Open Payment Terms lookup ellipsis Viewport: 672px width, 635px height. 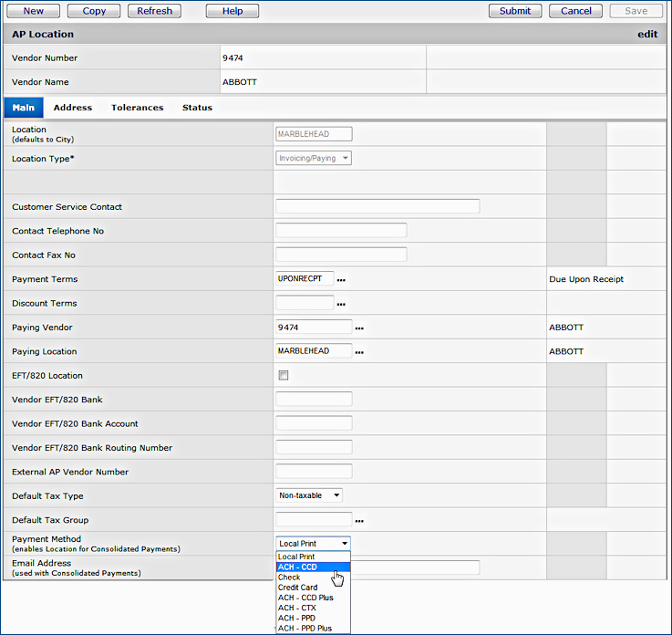[x=341, y=279]
